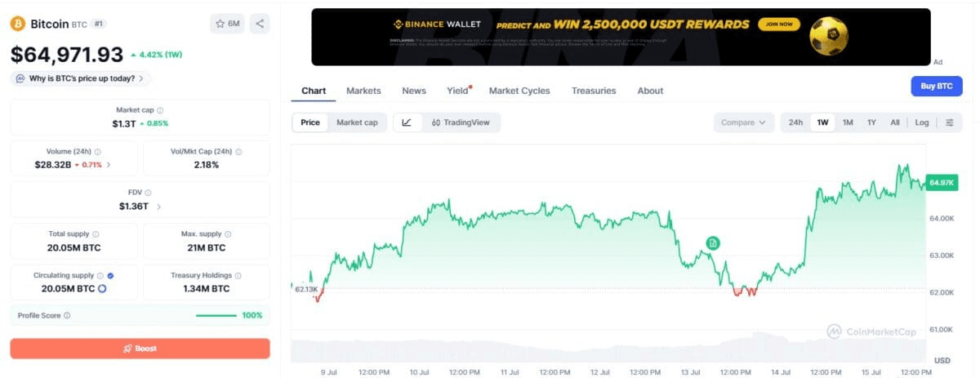Viewport: 980px width, 378px height.
Task: Add Bitcoin to watchlist with star button
Action: (x=227, y=24)
